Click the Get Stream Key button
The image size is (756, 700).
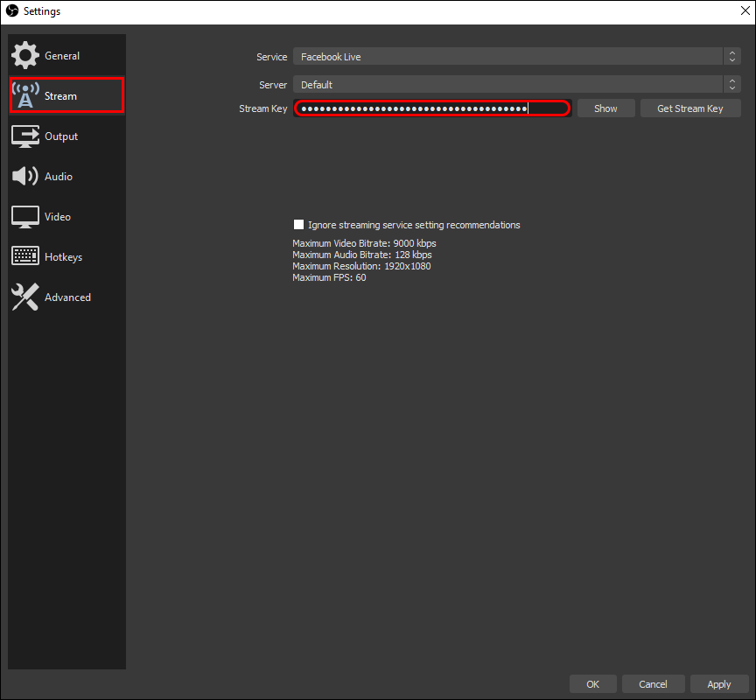[690, 108]
